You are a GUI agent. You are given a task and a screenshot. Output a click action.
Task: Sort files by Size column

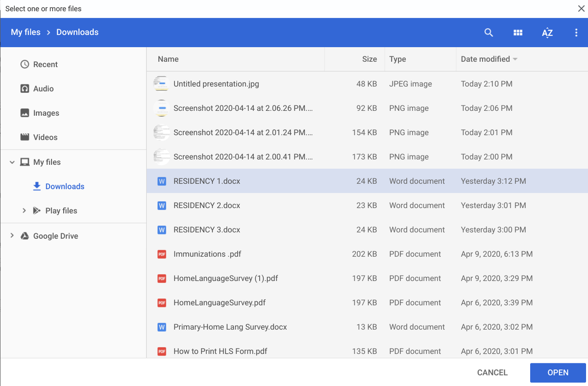click(369, 59)
